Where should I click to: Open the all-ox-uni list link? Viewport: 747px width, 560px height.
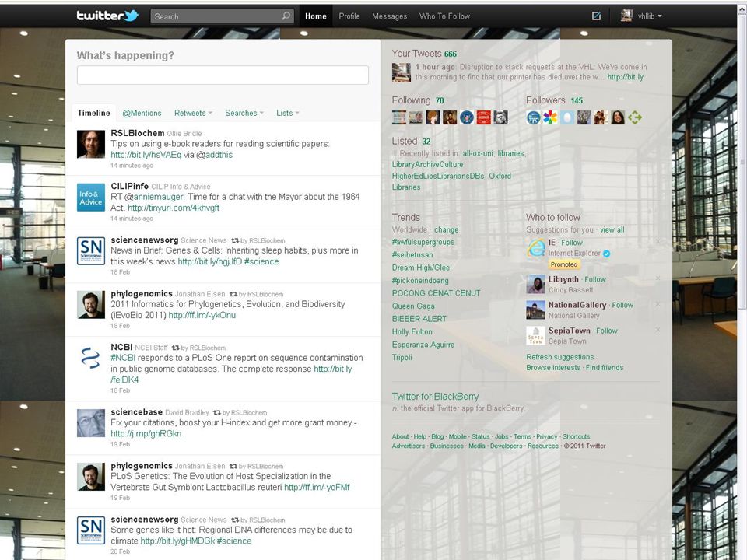[478, 154]
